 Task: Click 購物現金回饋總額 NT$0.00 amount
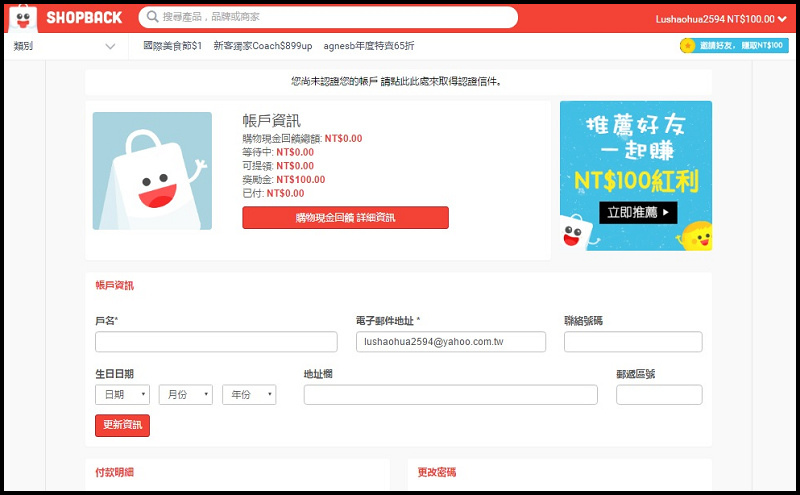click(x=343, y=138)
